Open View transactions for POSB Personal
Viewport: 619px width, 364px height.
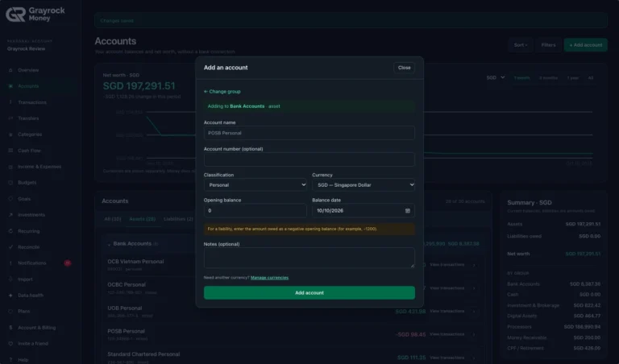coord(447,334)
